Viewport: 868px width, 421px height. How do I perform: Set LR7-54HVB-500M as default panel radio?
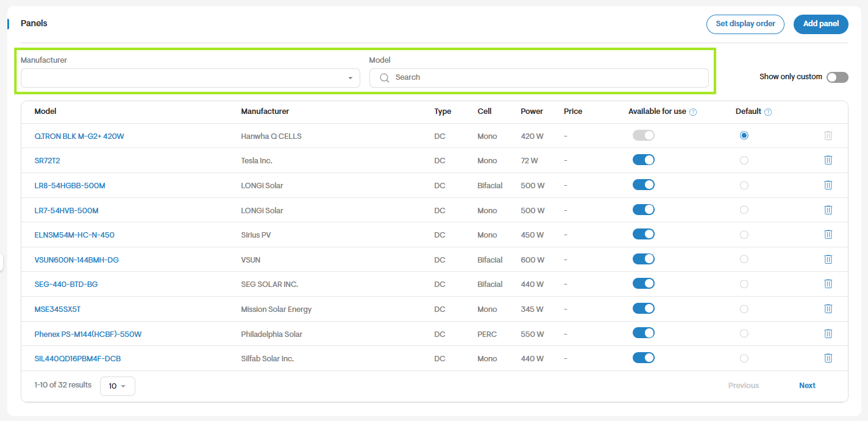744,210
